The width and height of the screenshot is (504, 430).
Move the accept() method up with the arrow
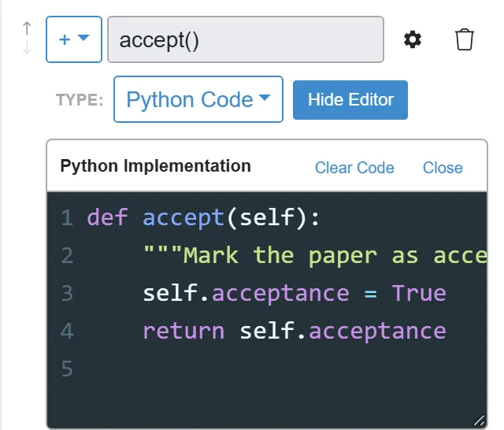[x=27, y=28]
